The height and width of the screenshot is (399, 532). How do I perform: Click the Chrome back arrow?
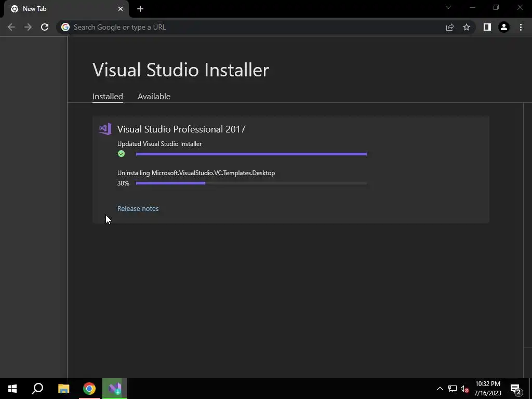point(11,27)
